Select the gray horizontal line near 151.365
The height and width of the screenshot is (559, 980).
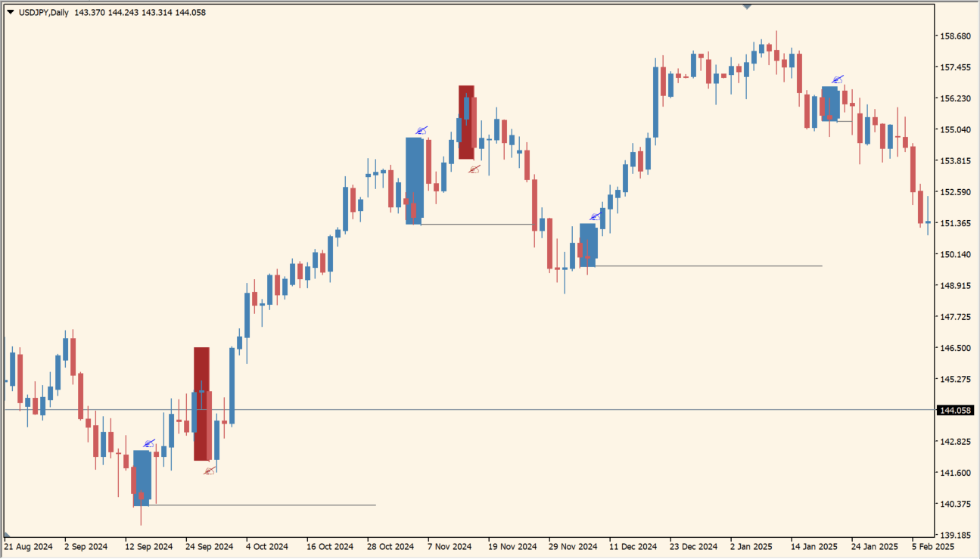pyautogui.click(x=478, y=224)
